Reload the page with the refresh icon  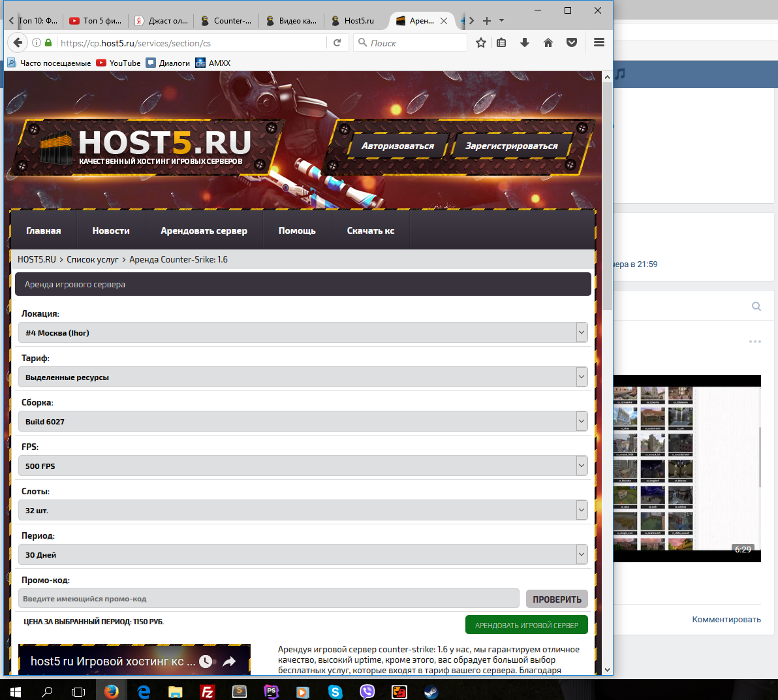tap(337, 42)
